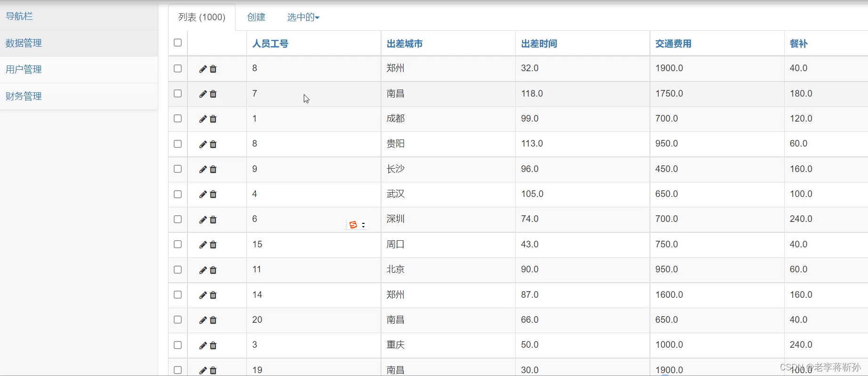This screenshot has width=868, height=376.
Task: Check the 贵阳 row checkbox
Action: tap(178, 144)
